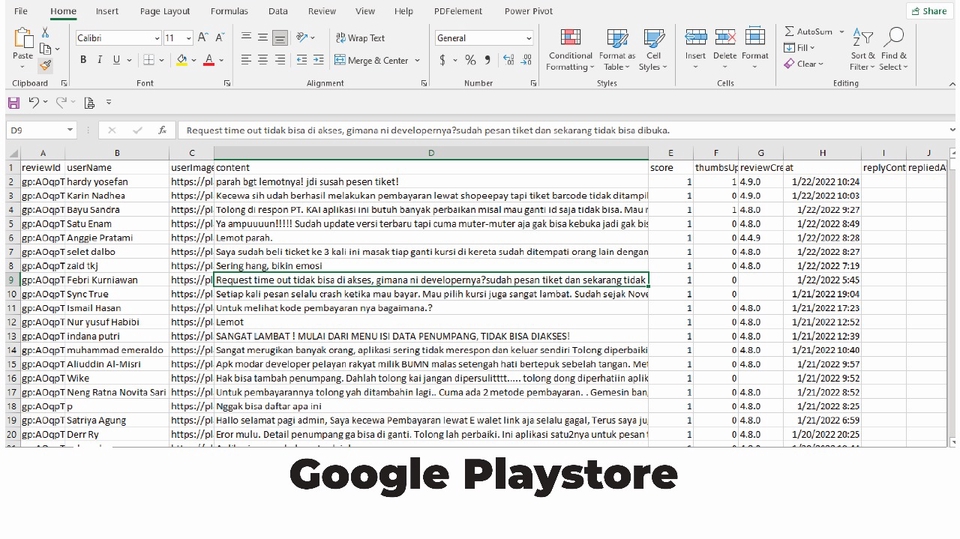Click the Share button
This screenshot has width=960, height=539.
929,11
